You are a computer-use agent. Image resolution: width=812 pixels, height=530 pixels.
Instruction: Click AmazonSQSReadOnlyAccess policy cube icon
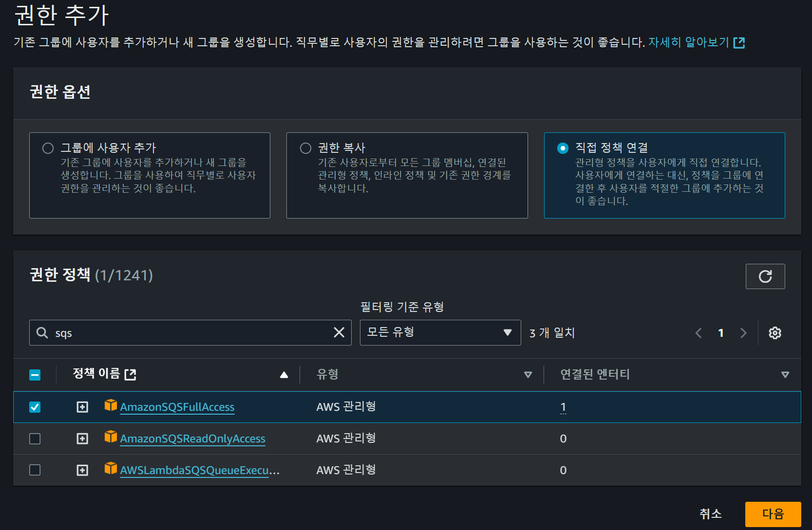[x=111, y=437]
